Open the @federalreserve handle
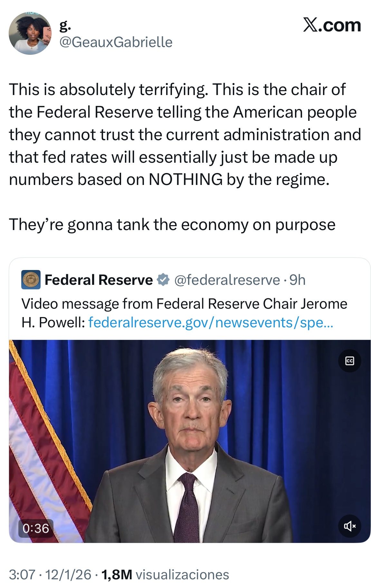The image size is (371, 588). pos(227,280)
